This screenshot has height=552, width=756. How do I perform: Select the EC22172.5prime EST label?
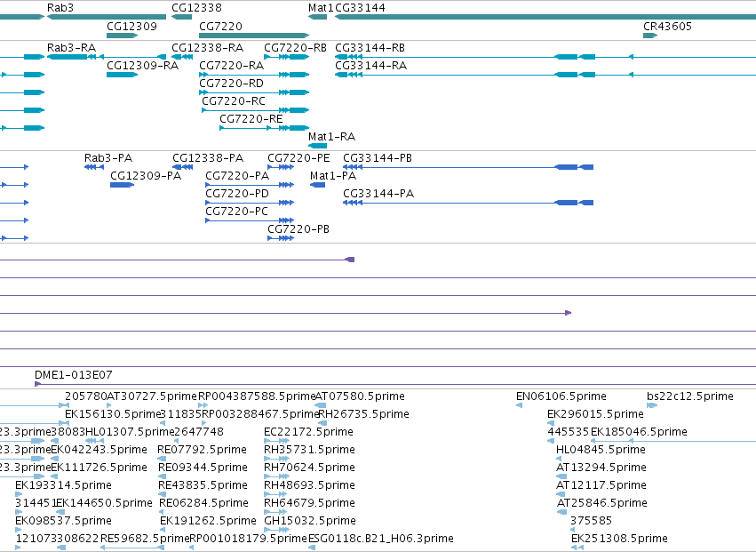click(x=308, y=431)
